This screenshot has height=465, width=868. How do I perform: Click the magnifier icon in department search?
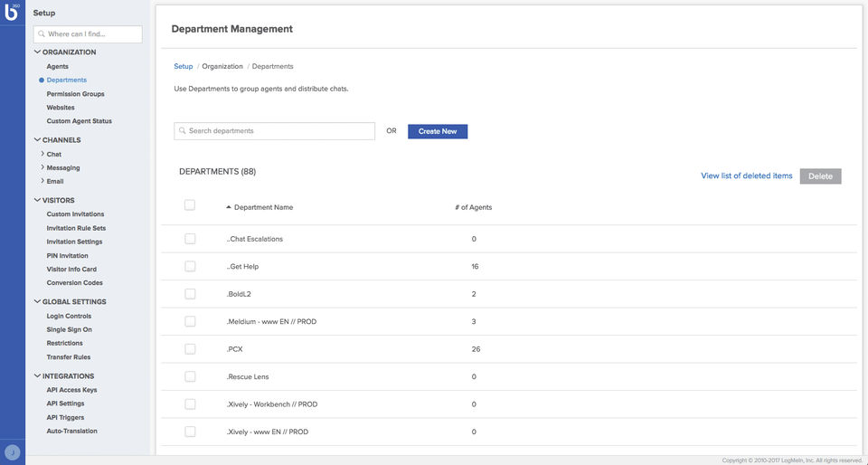coord(183,131)
